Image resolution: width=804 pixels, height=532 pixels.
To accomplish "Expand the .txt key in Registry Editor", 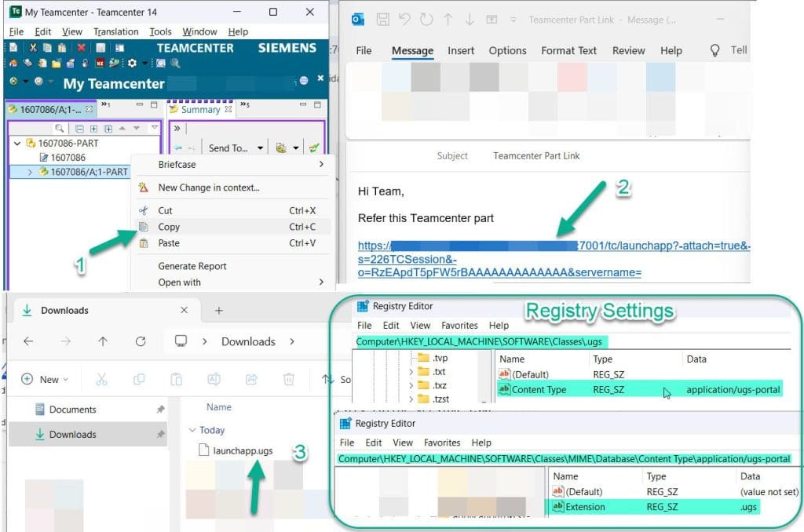I will (411, 372).
